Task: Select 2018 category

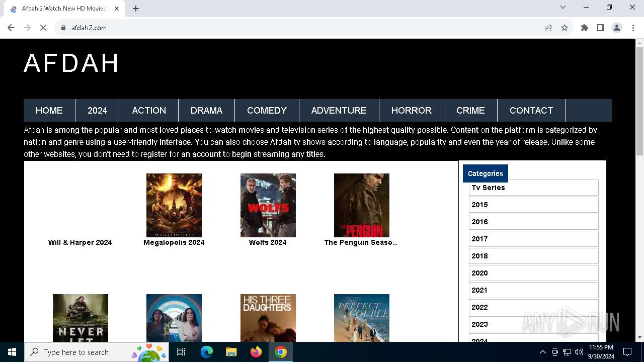Action: (534, 256)
